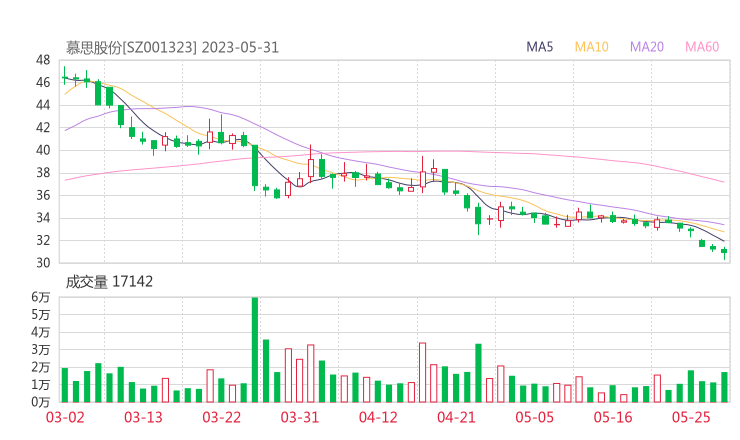Click the 05-05 date axis label

click(535, 417)
